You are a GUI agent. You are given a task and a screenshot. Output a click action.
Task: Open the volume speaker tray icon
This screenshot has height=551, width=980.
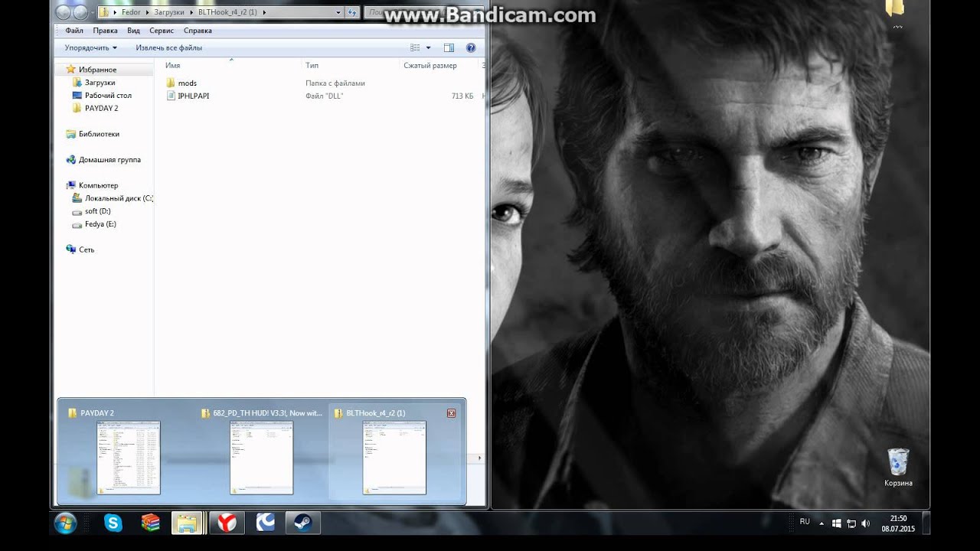point(866,523)
